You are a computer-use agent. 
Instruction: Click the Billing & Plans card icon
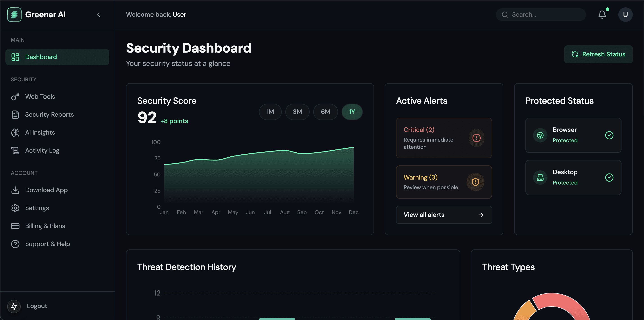[15, 226]
